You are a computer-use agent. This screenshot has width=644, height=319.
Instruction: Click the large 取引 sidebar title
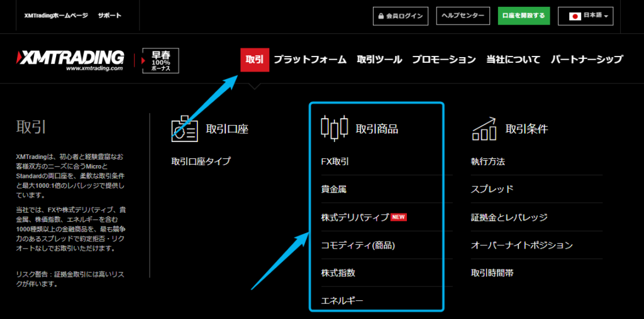[x=31, y=127]
